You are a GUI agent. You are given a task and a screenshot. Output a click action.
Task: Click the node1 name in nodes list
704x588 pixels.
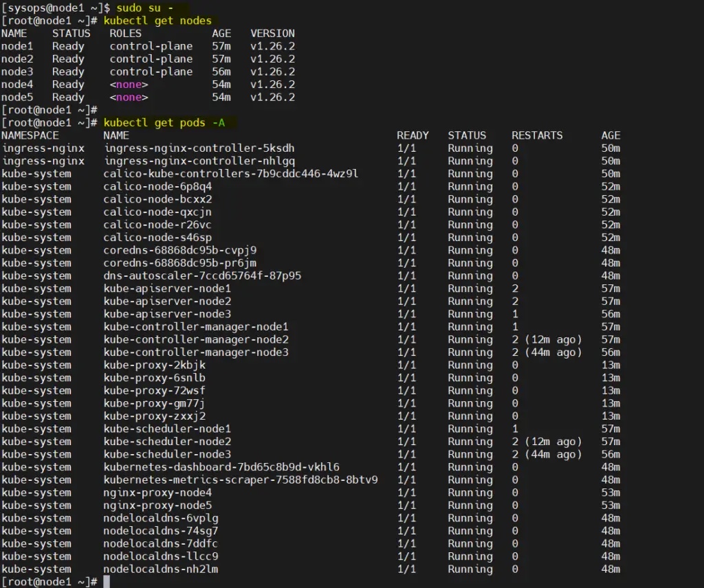[x=16, y=46]
